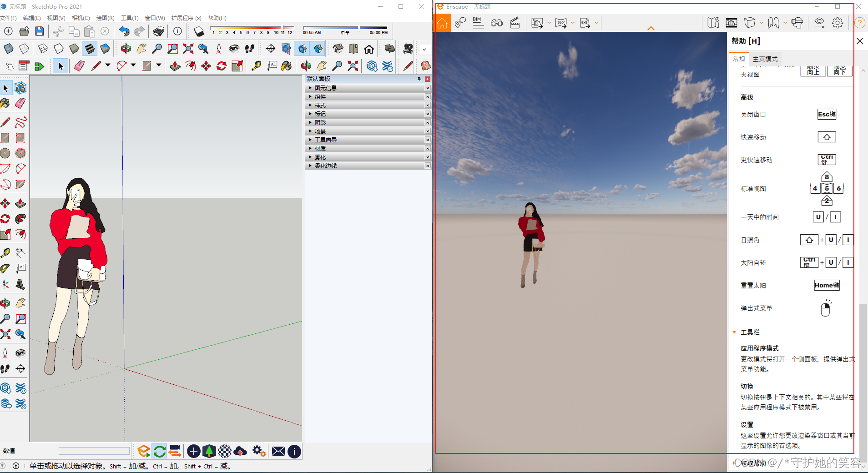Open the 扩展程序 (x) menu
Image resolution: width=868 pixels, height=473 pixels.
coord(186,18)
